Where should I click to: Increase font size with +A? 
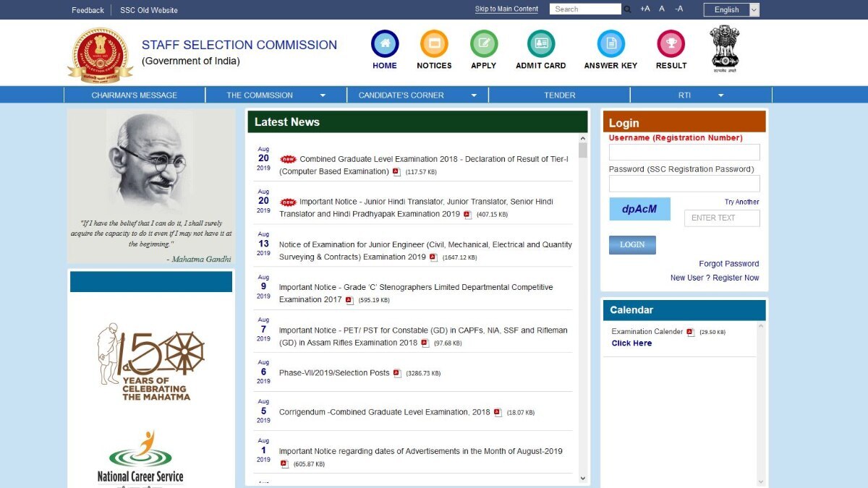click(644, 9)
